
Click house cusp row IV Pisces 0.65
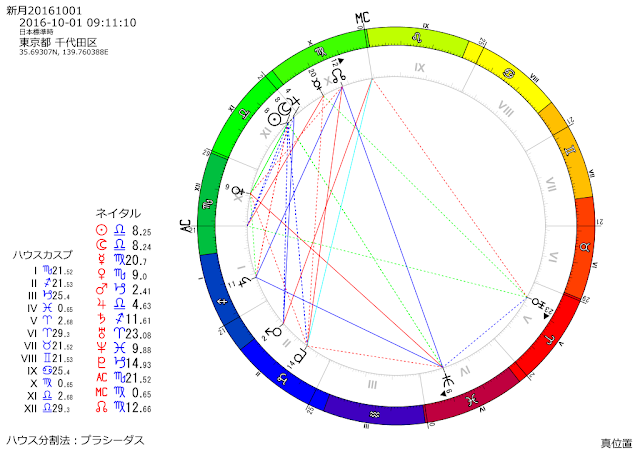click(50, 308)
